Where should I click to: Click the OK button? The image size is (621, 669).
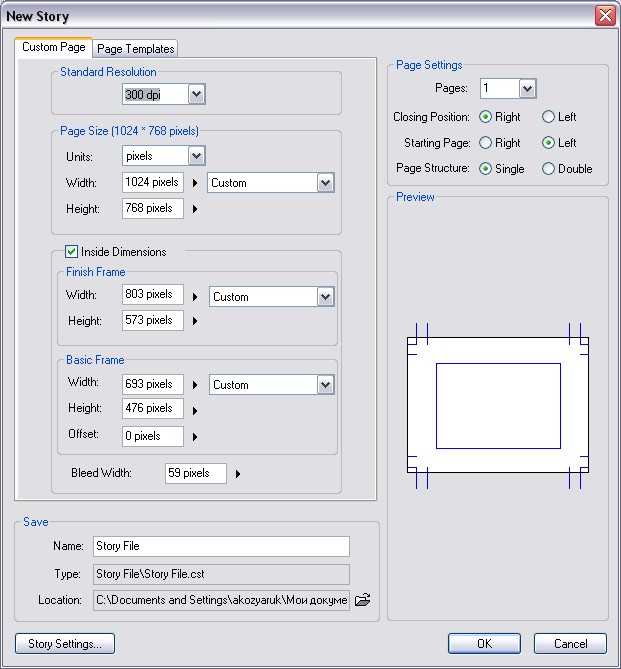(x=484, y=644)
